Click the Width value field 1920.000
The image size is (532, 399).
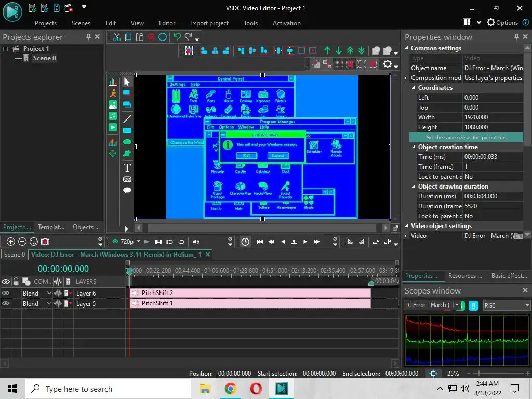click(x=493, y=117)
